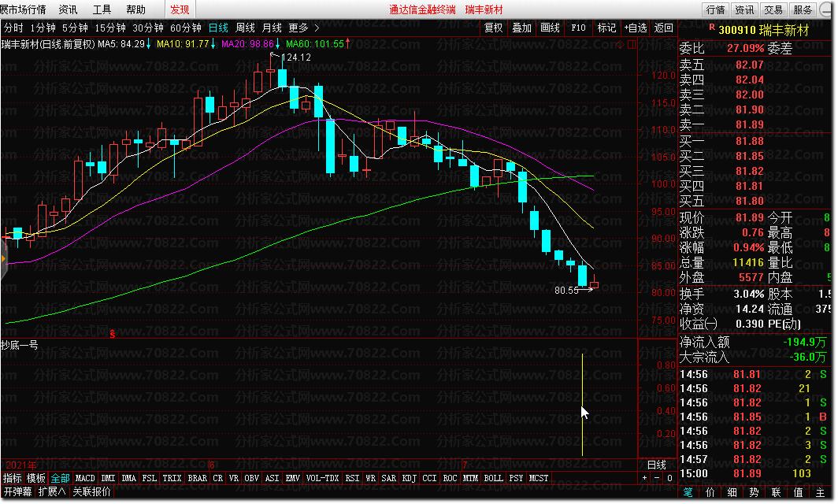Toggle 开弹幕 at bottom left
Image resolution: width=838 pixels, height=504 pixels.
[17, 491]
